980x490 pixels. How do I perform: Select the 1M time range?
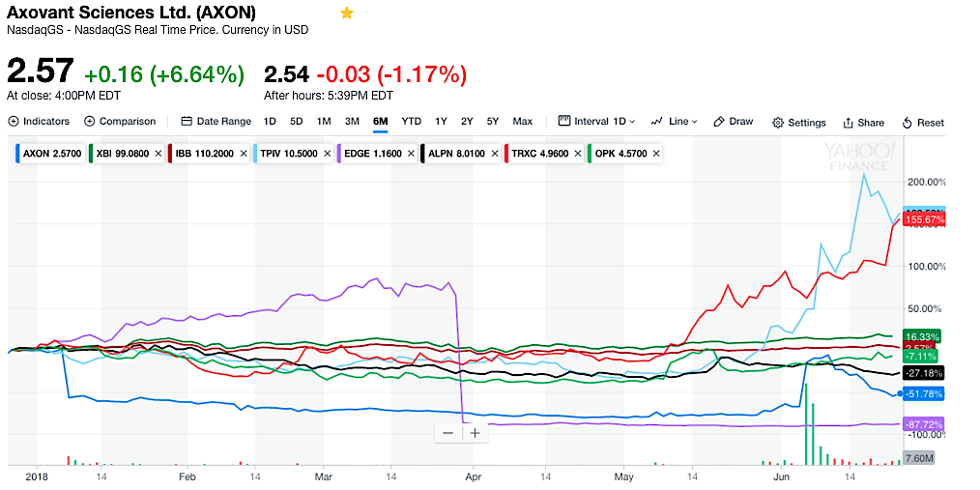324,121
